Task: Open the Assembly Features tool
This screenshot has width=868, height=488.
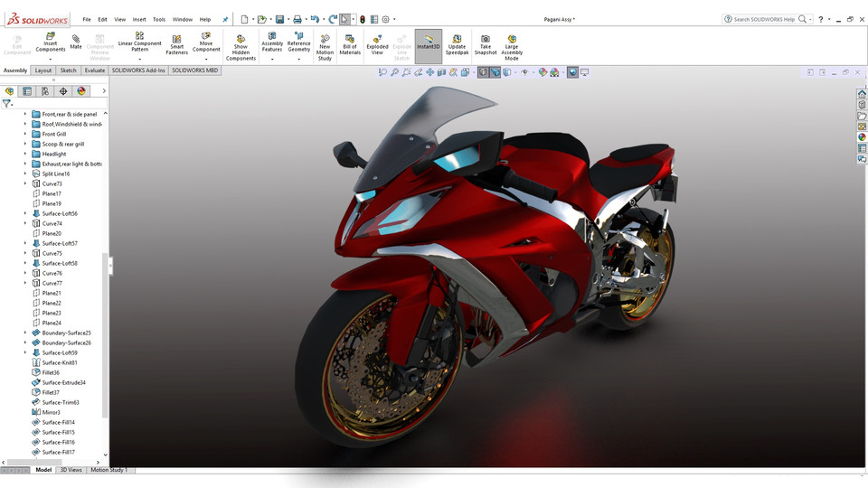Action: [x=272, y=42]
